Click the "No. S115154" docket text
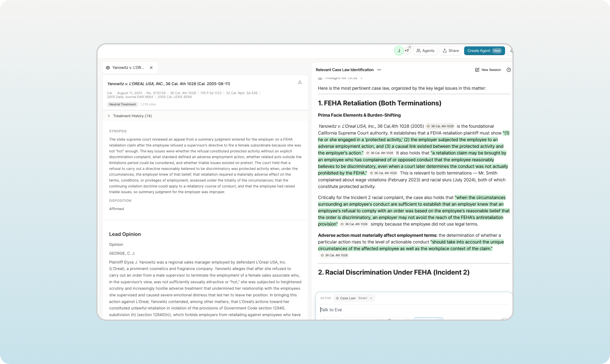610x364 pixels. point(156,93)
